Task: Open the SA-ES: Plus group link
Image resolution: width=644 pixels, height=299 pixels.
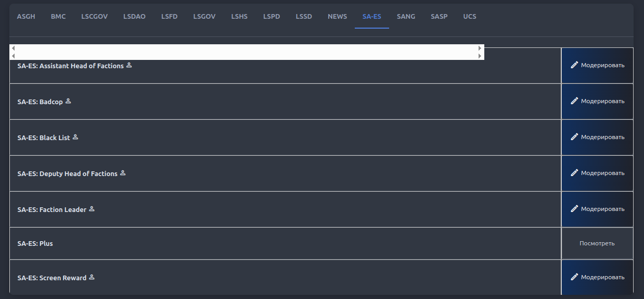Action: (35, 243)
